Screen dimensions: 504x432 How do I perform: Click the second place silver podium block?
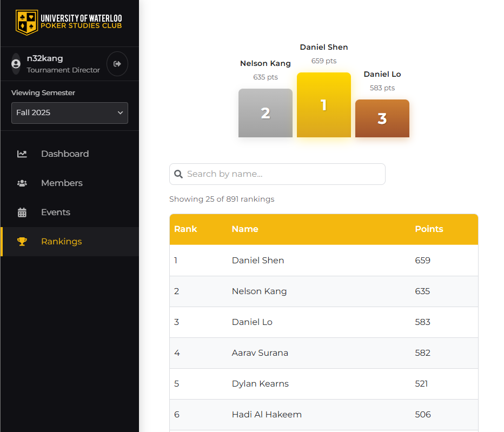(x=265, y=113)
